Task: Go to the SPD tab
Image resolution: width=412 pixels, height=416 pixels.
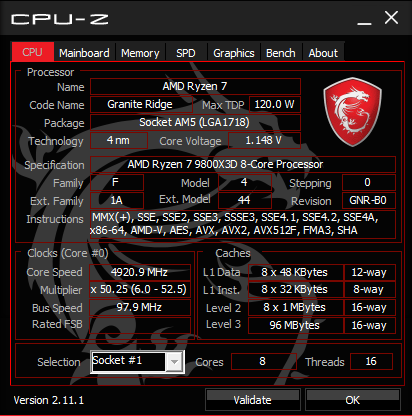Action: (186, 53)
